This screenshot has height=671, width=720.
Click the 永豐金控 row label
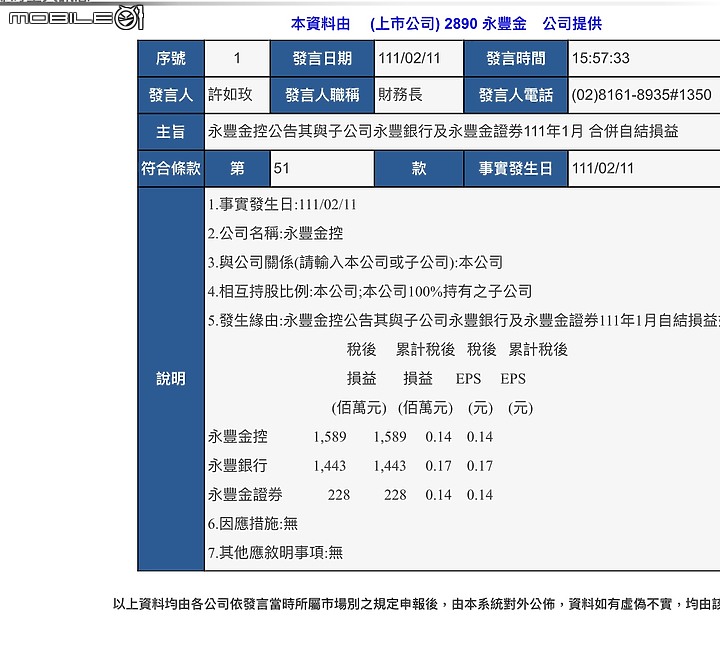pos(237,436)
